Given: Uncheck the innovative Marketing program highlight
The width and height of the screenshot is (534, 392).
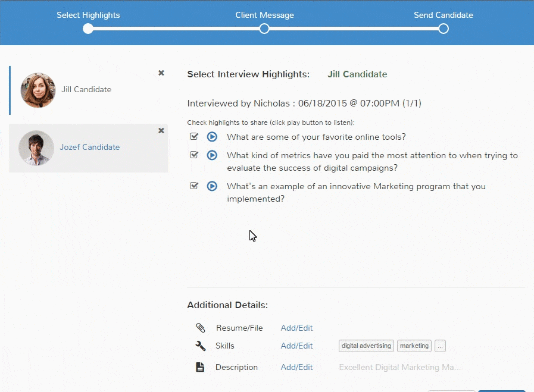Looking at the screenshot, I should (x=194, y=186).
